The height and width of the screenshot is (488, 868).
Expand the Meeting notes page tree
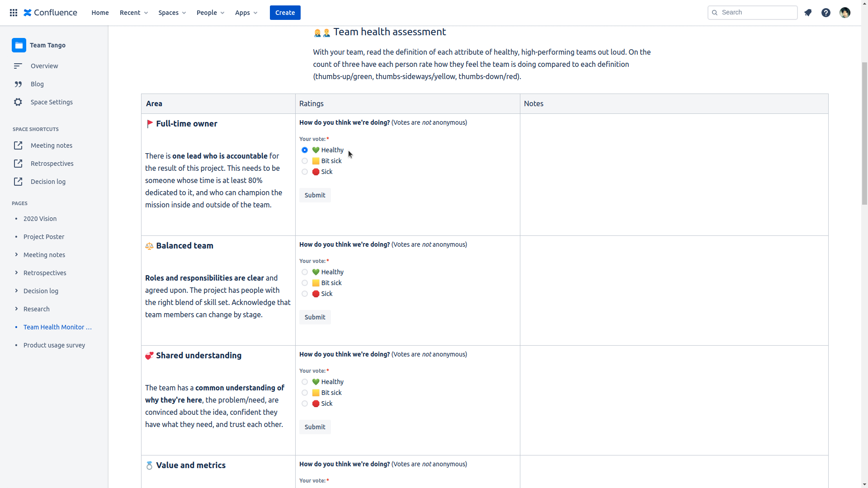tap(16, 255)
